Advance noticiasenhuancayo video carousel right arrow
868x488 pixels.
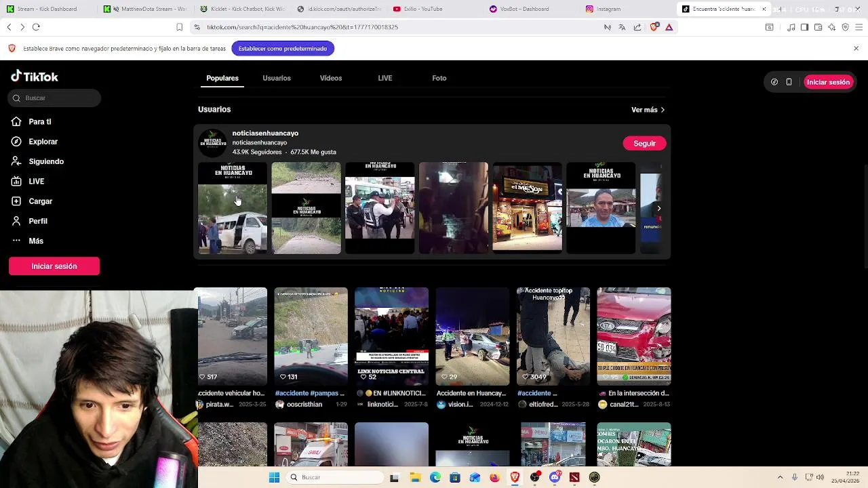coord(658,208)
